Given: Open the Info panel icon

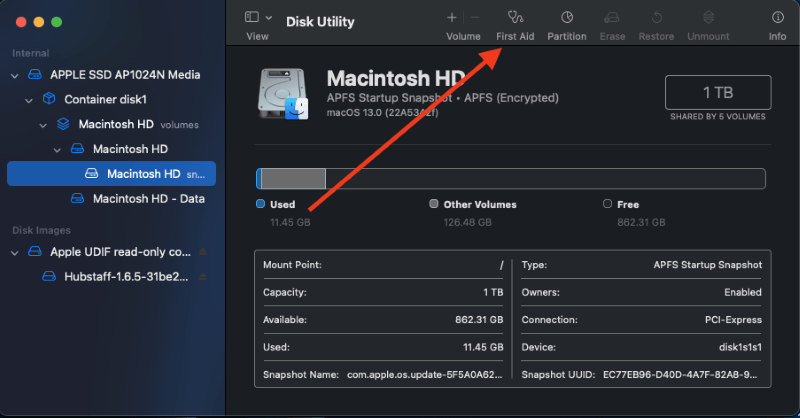Looking at the screenshot, I should tap(778, 17).
